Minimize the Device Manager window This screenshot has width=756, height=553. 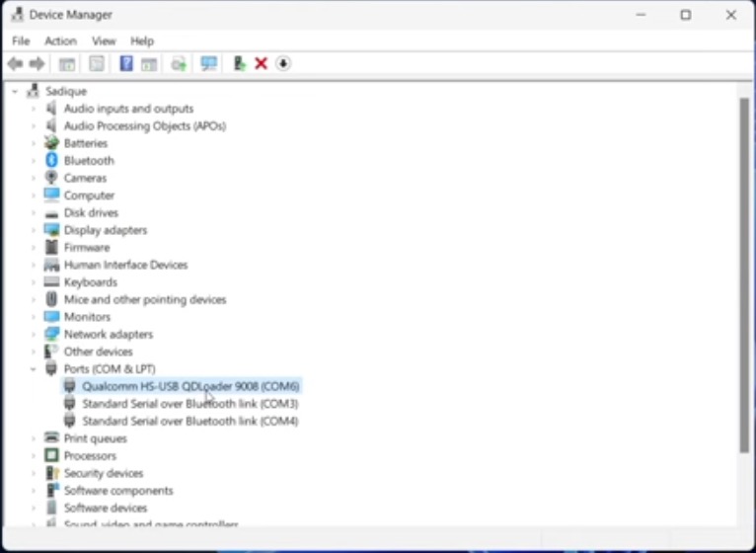point(641,15)
